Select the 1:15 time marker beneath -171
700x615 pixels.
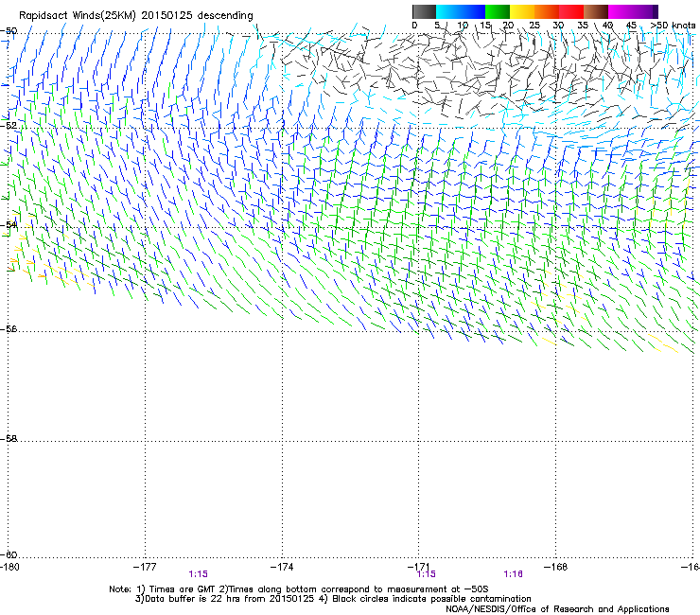[x=427, y=574]
